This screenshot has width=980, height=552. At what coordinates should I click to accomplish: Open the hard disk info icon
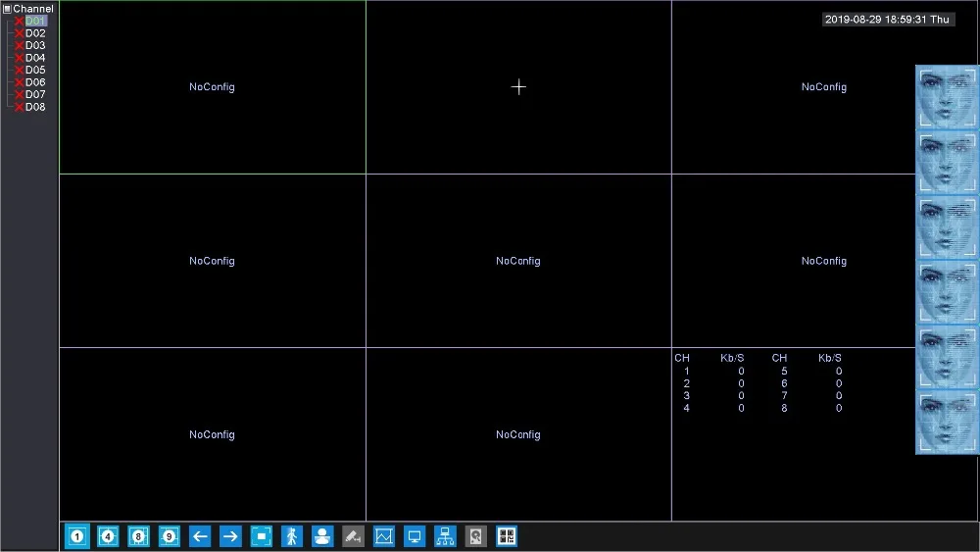pyautogui.click(x=475, y=536)
